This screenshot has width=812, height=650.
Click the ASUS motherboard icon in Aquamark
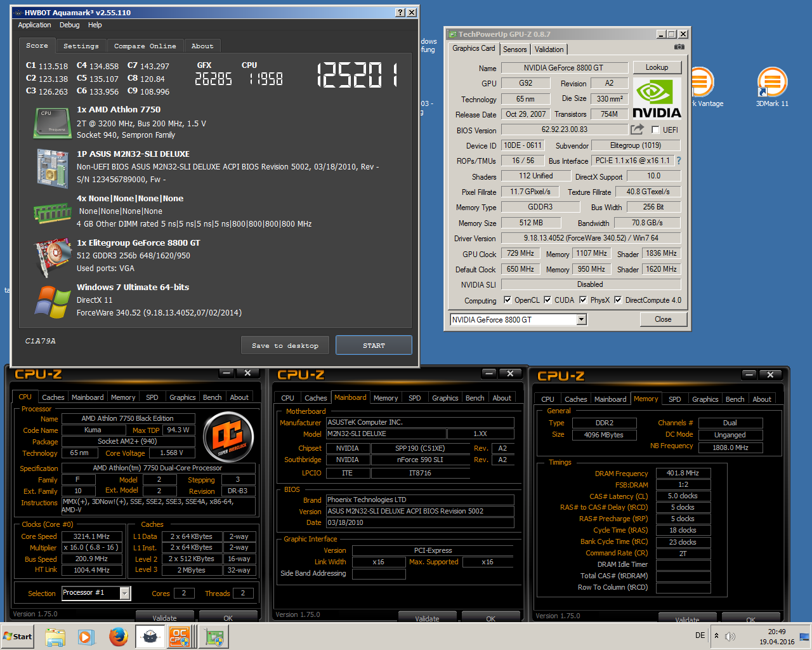52,168
